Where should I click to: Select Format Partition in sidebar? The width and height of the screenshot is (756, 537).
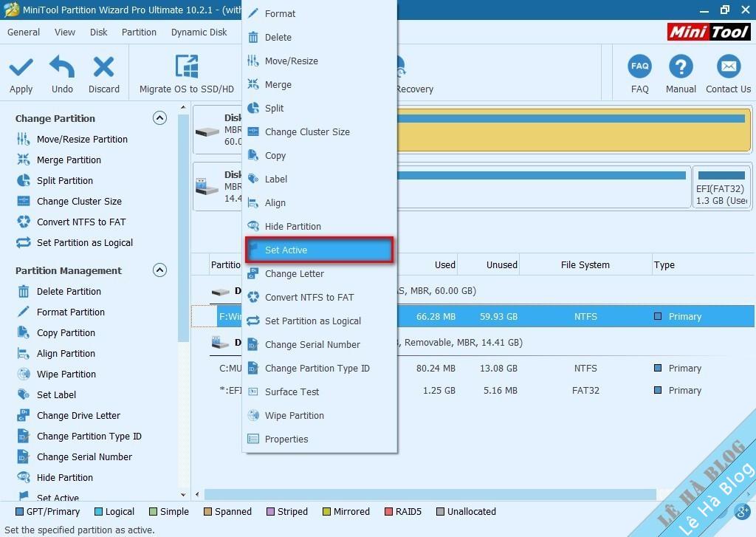[61, 312]
